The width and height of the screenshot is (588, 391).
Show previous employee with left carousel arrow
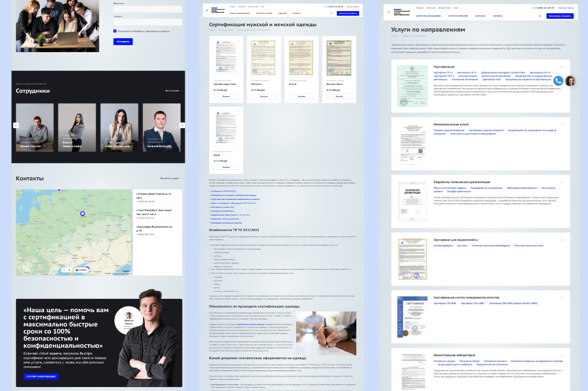(x=16, y=125)
